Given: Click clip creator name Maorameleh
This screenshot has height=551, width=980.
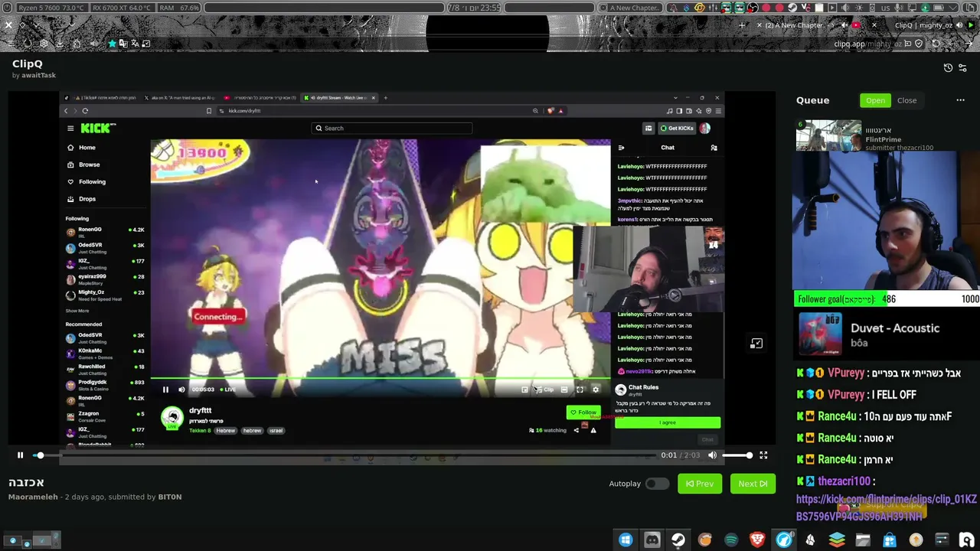Looking at the screenshot, I should point(34,497).
